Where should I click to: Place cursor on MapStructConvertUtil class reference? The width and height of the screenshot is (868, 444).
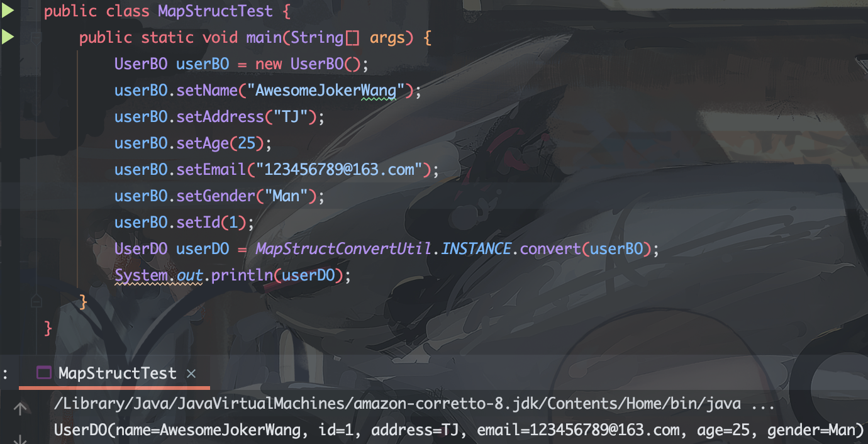pos(344,249)
